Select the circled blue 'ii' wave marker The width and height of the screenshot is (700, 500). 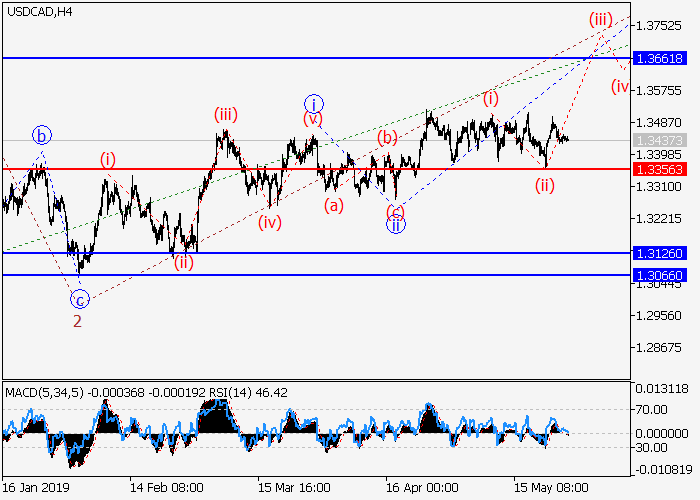click(396, 225)
